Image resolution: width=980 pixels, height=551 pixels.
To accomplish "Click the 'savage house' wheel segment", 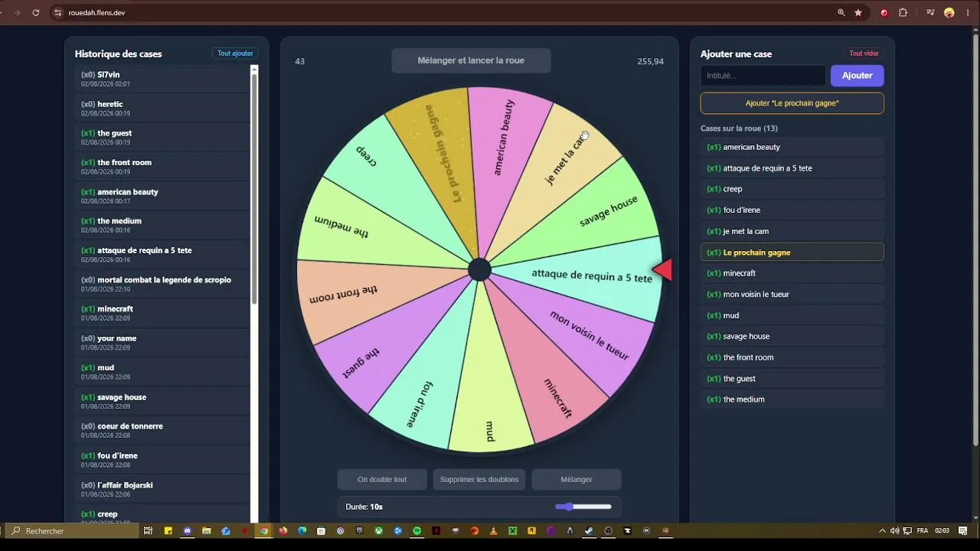I will (x=609, y=211).
